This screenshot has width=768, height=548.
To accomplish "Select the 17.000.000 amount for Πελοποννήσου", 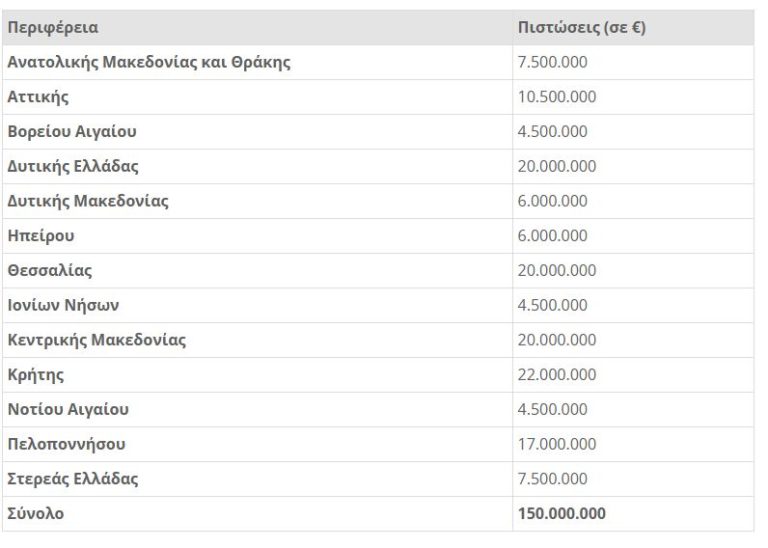I will click(x=556, y=444).
